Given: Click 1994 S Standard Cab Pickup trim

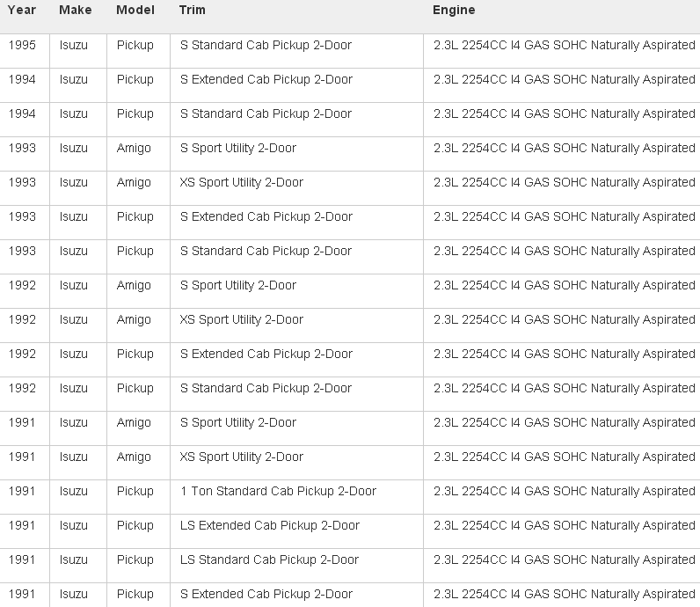Looking at the screenshot, I should (266, 113).
